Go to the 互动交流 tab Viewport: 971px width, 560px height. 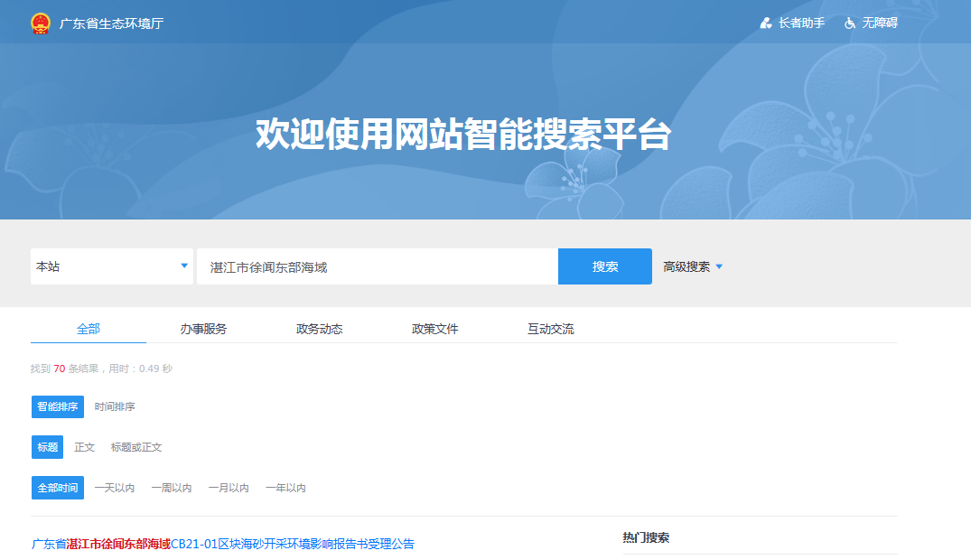[x=550, y=329]
